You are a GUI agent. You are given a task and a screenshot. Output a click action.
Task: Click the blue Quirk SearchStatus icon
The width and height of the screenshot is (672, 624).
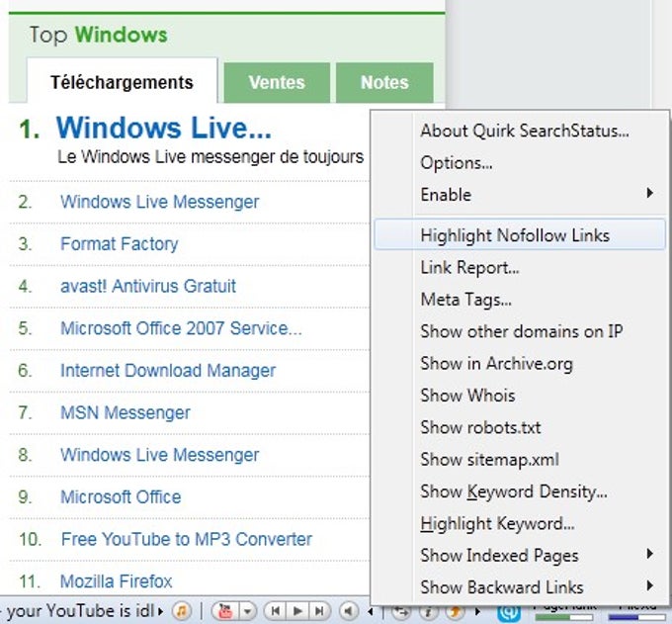(509, 613)
